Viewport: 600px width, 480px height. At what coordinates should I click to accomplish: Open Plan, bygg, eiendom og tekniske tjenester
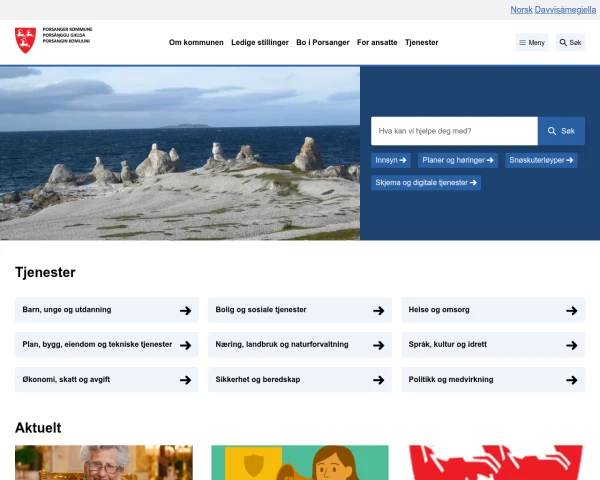coord(107,344)
